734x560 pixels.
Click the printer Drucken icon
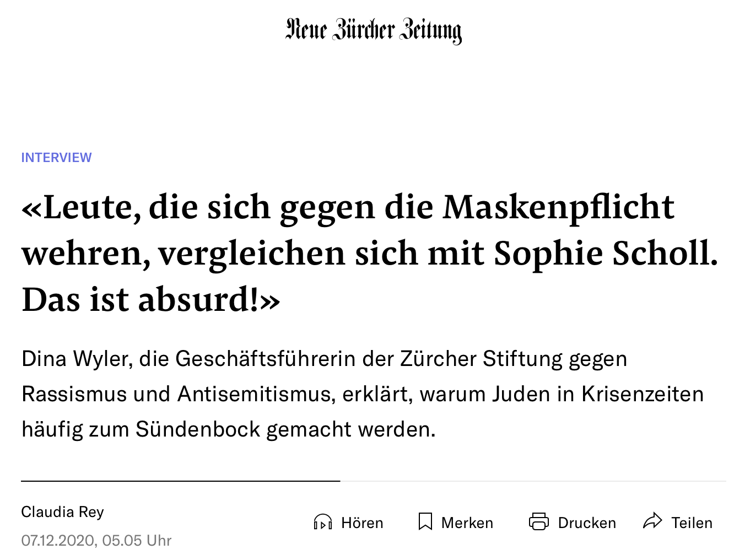point(539,521)
